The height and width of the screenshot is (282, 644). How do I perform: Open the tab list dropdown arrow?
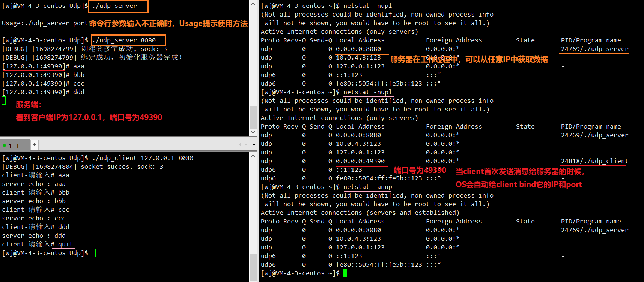[x=254, y=145]
